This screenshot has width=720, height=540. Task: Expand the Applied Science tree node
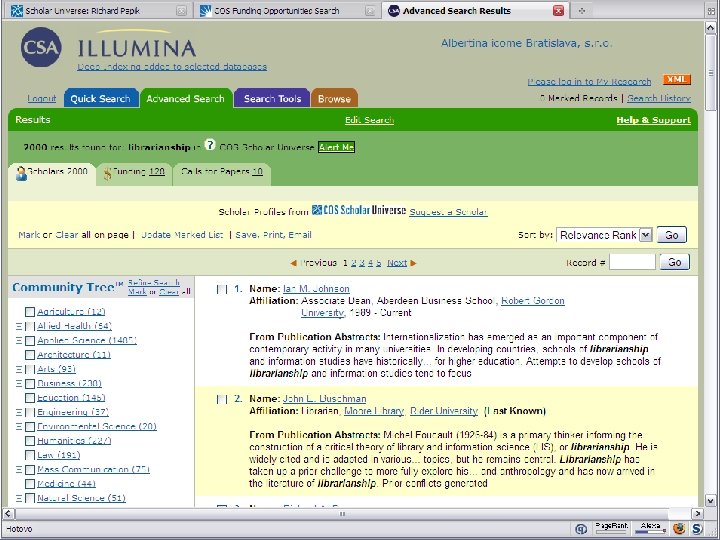[19, 341]
